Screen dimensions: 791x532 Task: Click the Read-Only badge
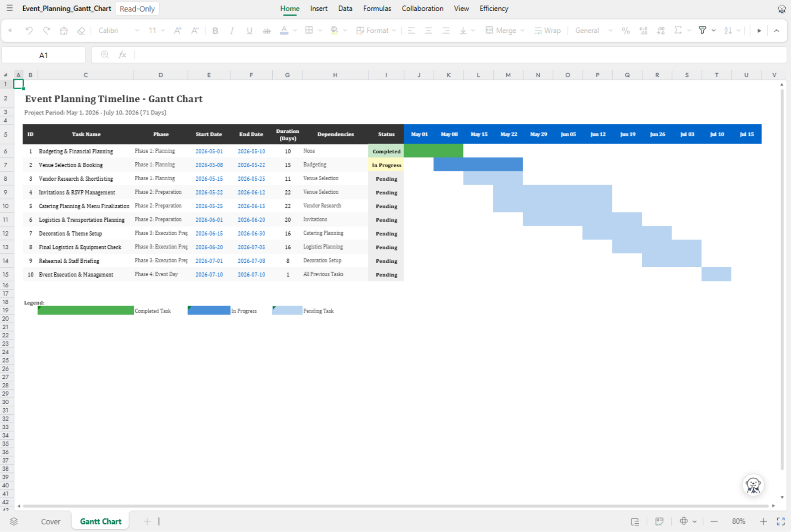(137, 9)
